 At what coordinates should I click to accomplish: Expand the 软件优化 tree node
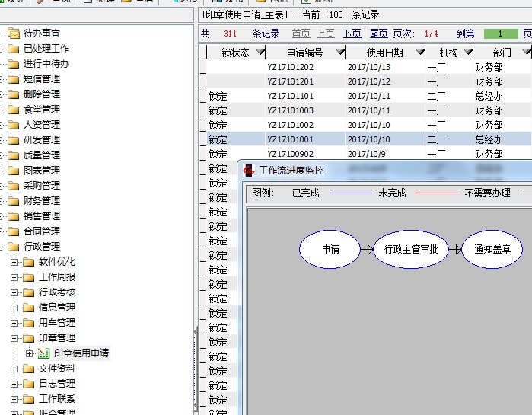pos(14,262)
